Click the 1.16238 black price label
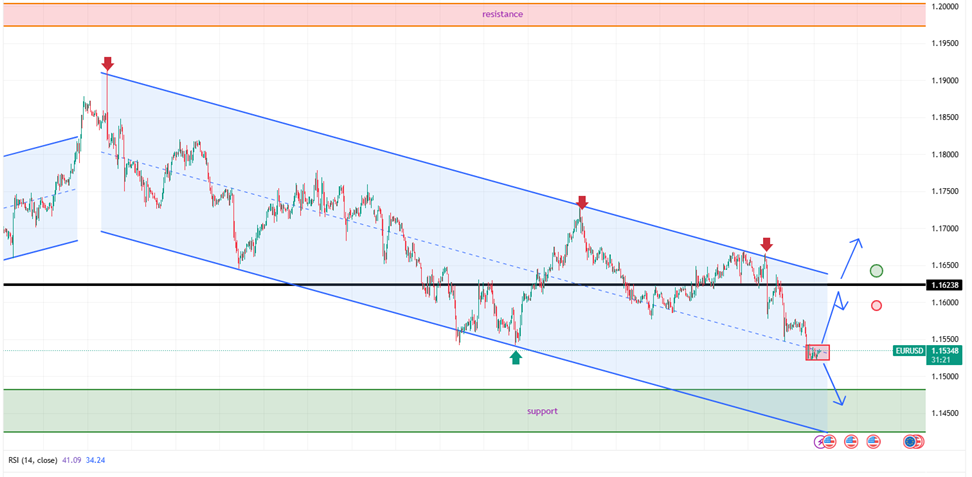 click(946, 286)
